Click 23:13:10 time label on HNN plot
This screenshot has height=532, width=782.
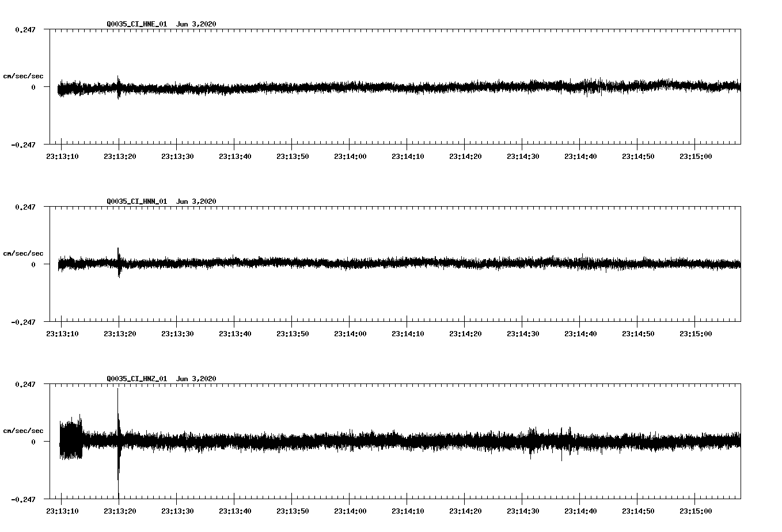pos(62,334)
